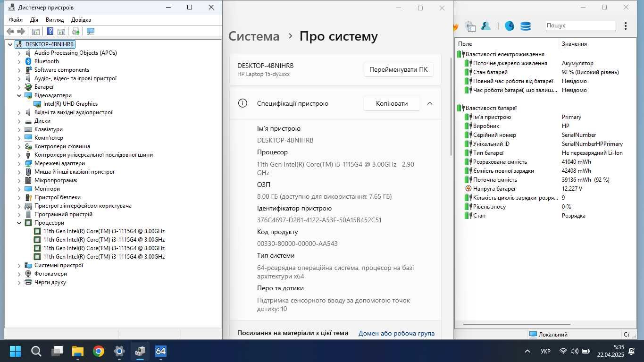
Task: Switch to AIDA64 taskbar icon labeled 64
Action: point(161,351)
